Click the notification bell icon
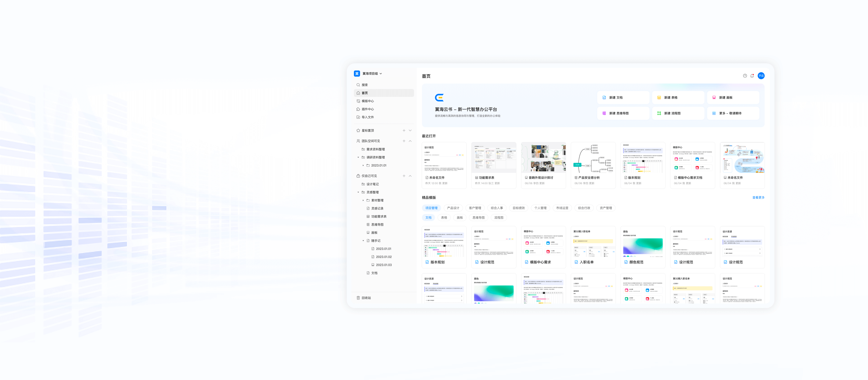 pyautogui.click(x=752, y=76)
